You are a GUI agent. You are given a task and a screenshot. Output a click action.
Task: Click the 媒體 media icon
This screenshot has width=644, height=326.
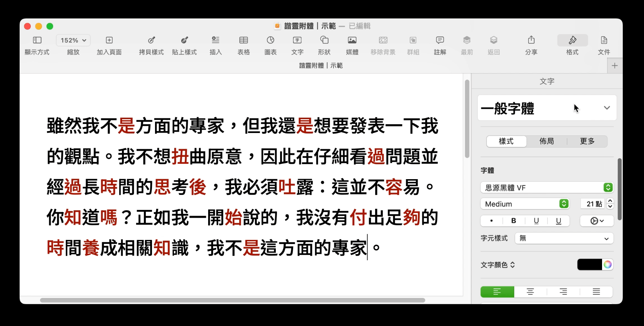click(352, 40)
